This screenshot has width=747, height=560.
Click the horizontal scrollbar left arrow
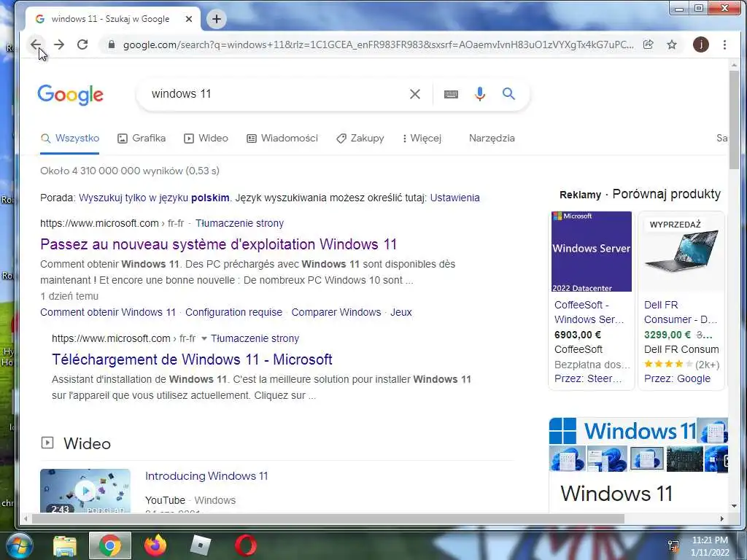(x=26, y=518)
